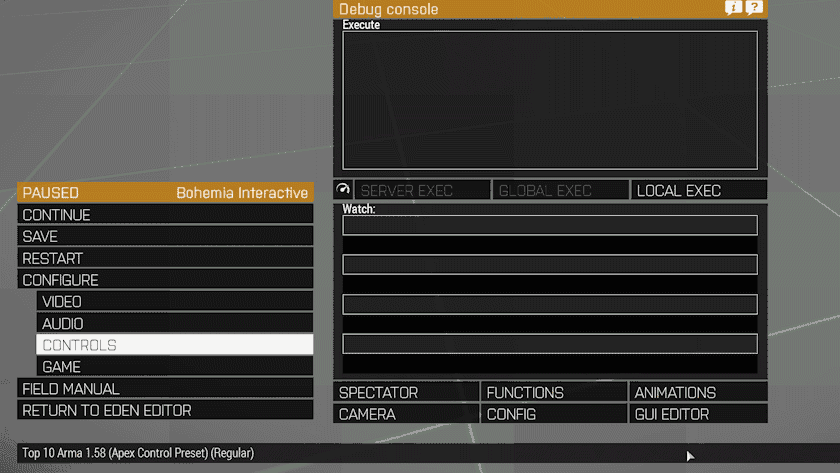
Task: Click the info speech-bubble icon in Debug console header
Action: tap(733, 7)
